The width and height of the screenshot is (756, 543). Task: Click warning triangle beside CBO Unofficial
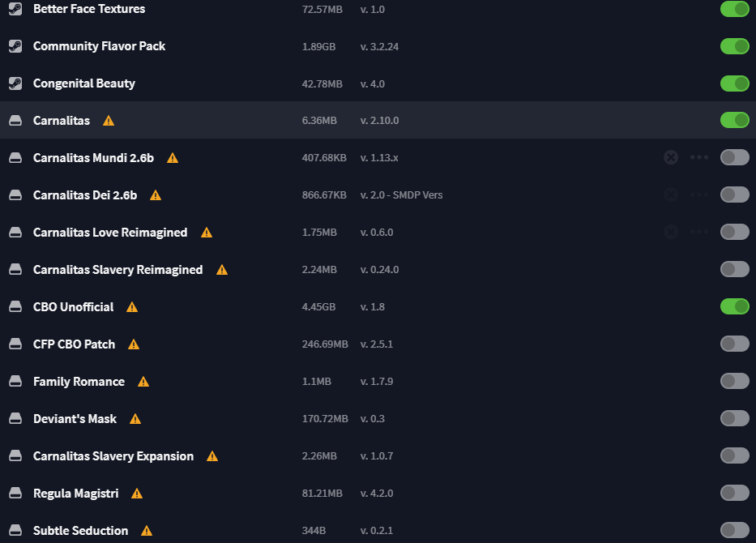(x=132, y=307)
